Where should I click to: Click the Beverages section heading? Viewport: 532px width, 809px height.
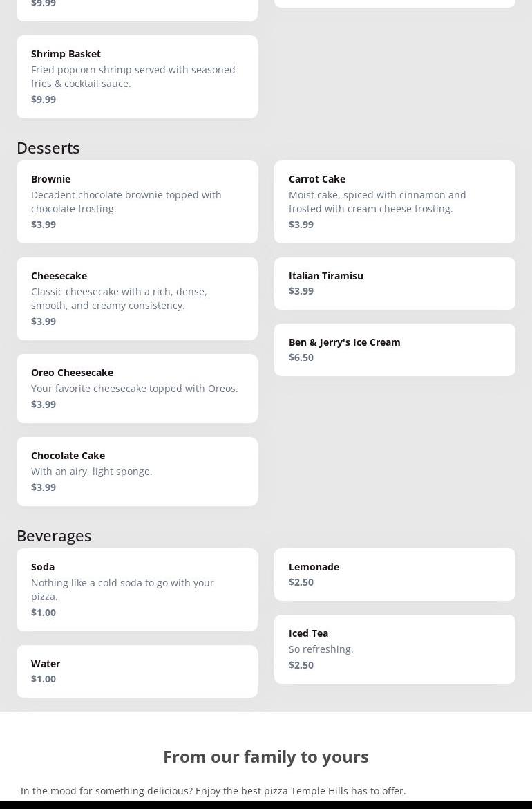pyautogui.click(x=54, y=536)
